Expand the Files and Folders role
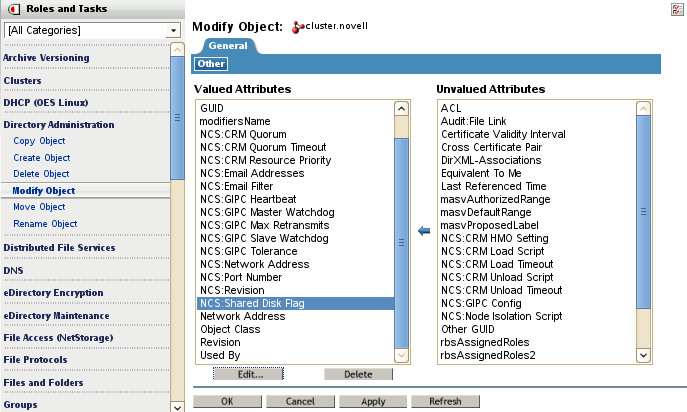The image size is (687, 412). [x=43, y=383]
